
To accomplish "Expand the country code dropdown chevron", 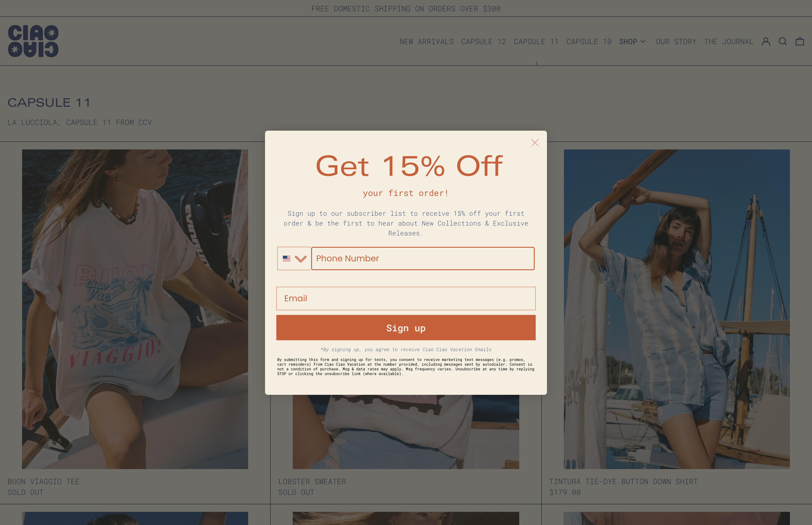I will [301, 259].
